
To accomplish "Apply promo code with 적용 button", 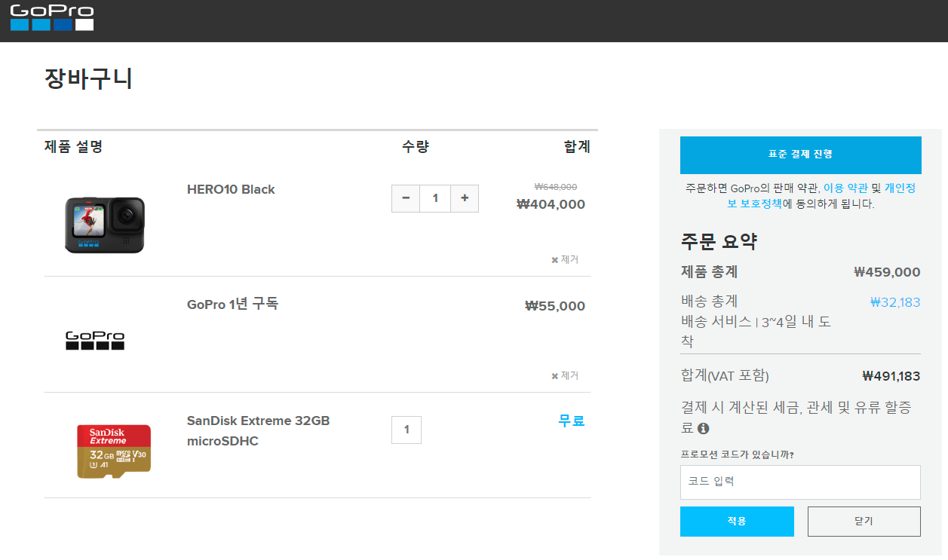I will (x=737, y=522).
